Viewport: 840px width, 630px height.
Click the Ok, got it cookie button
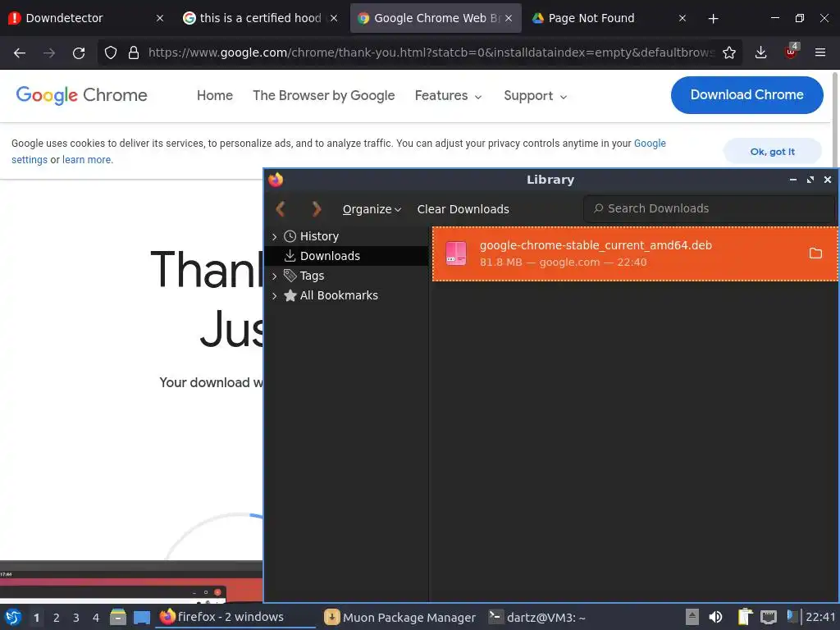(x=773, y=152)
